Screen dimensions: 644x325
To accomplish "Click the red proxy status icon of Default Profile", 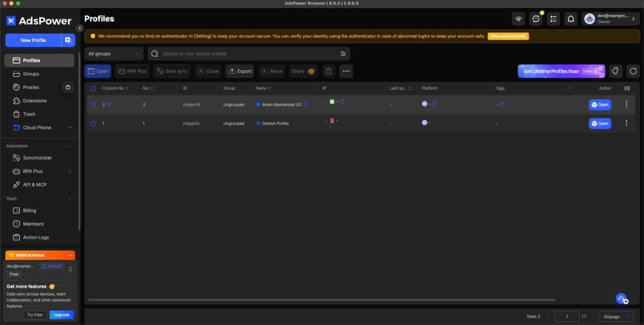I will pyautogui.click(x=332, y=121).
